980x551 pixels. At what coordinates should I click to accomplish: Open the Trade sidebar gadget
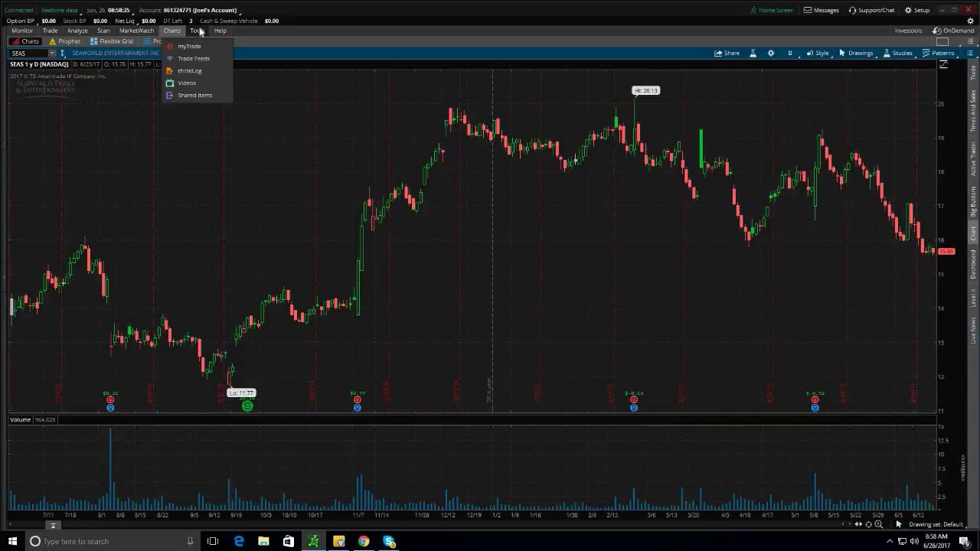[x=973, y=73]
